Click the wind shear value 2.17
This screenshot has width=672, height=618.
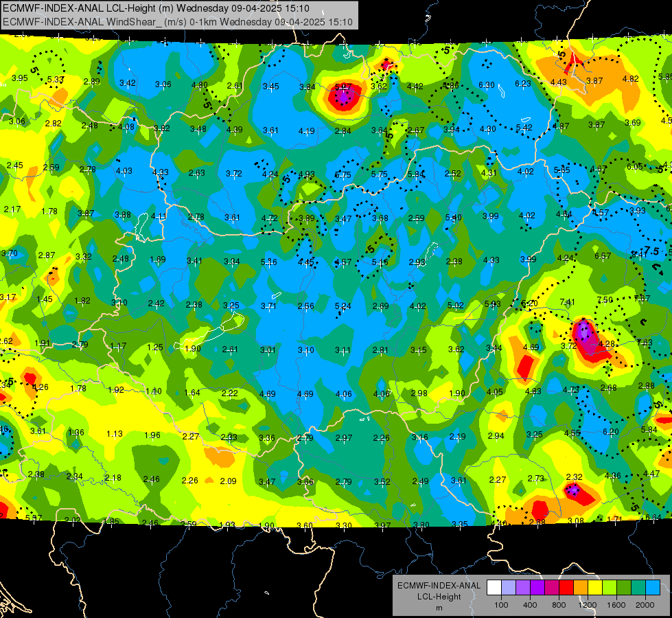click(x=12, y=209)
